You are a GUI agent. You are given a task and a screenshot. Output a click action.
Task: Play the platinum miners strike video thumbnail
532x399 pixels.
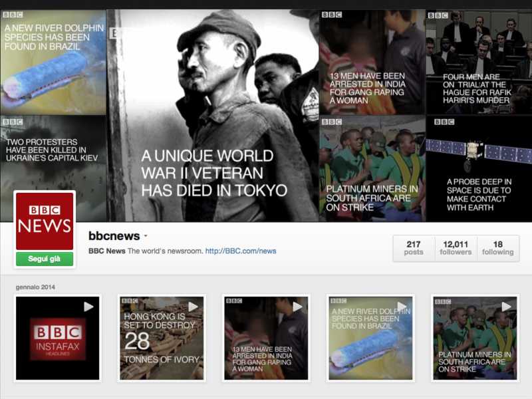coord(507,307)
